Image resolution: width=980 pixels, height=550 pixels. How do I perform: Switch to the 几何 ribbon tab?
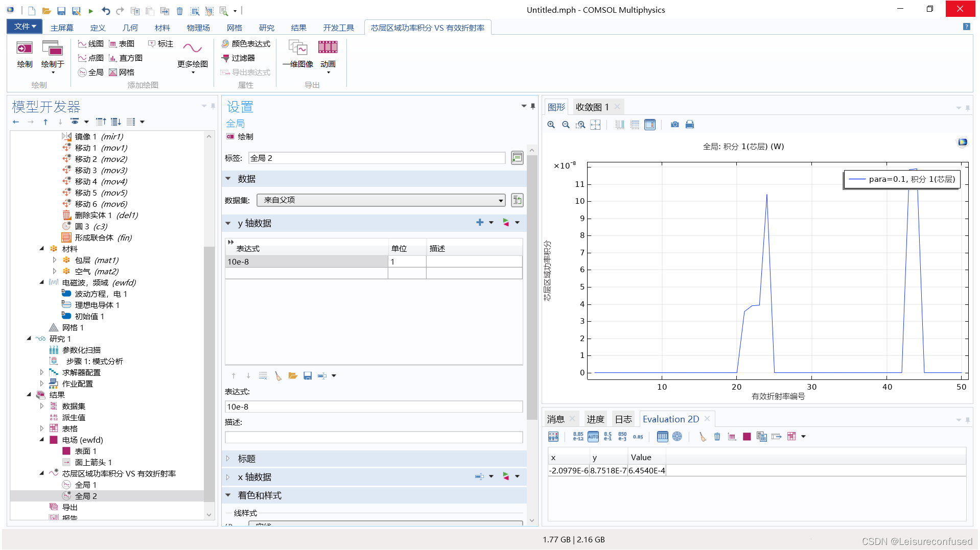[130, 28]
